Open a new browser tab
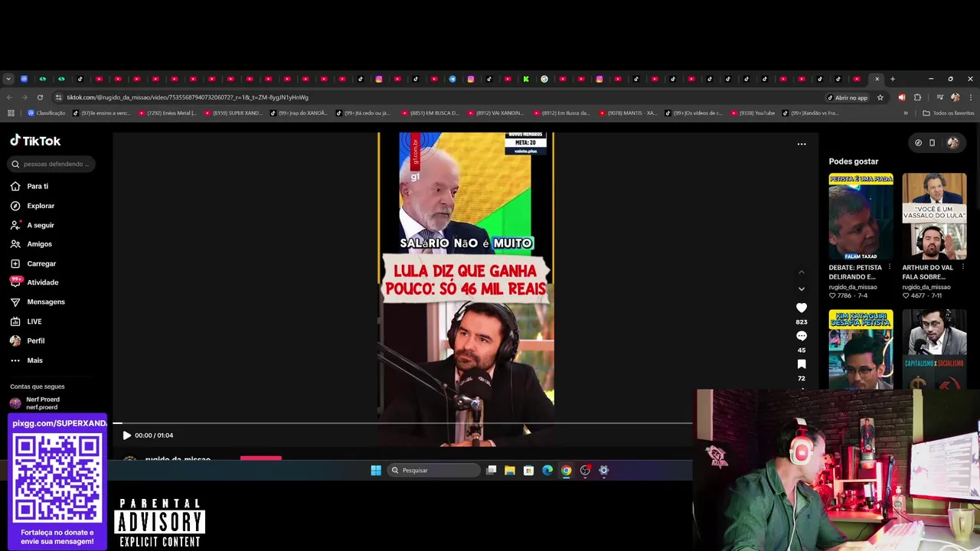Image resolution: width=980 pixels, height=551 pixels. point(893,79)
